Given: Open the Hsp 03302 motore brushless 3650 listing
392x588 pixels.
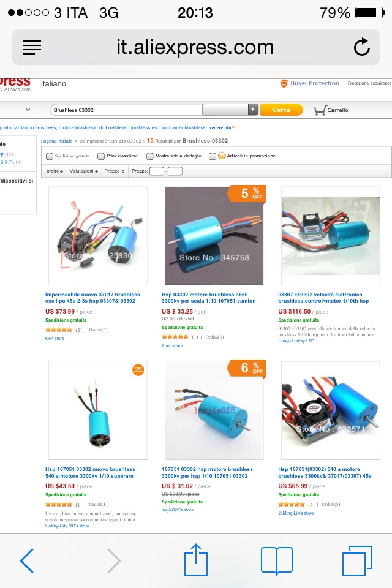Looking at the screenshot, I should click(209, 298).
